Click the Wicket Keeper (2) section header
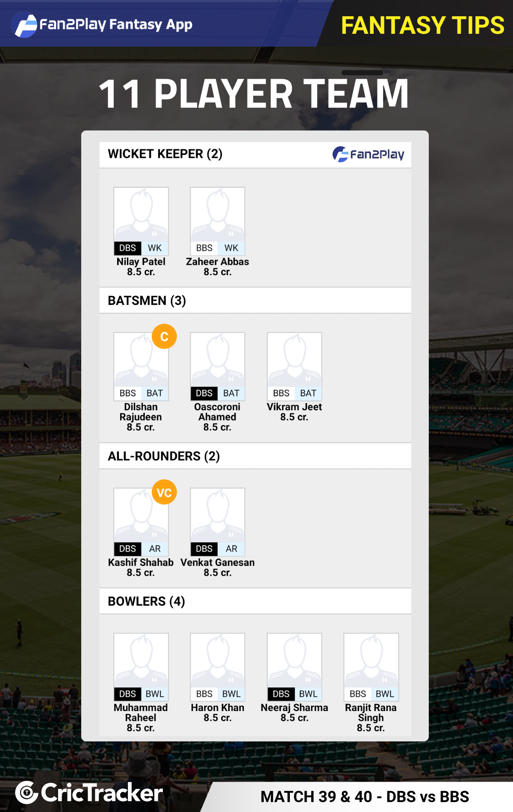 coord(255,155)
